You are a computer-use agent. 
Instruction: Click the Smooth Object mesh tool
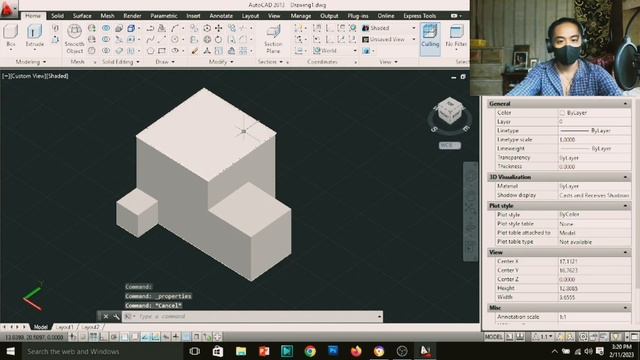tap(74, 39)
